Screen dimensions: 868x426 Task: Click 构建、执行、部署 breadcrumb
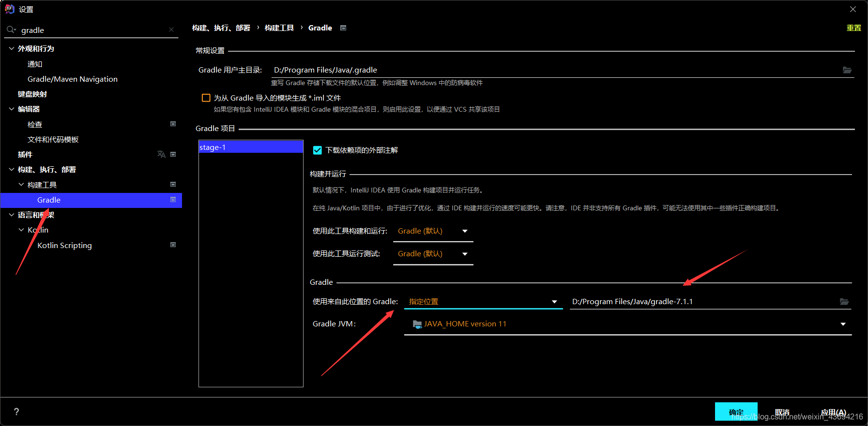click(221, 28)
